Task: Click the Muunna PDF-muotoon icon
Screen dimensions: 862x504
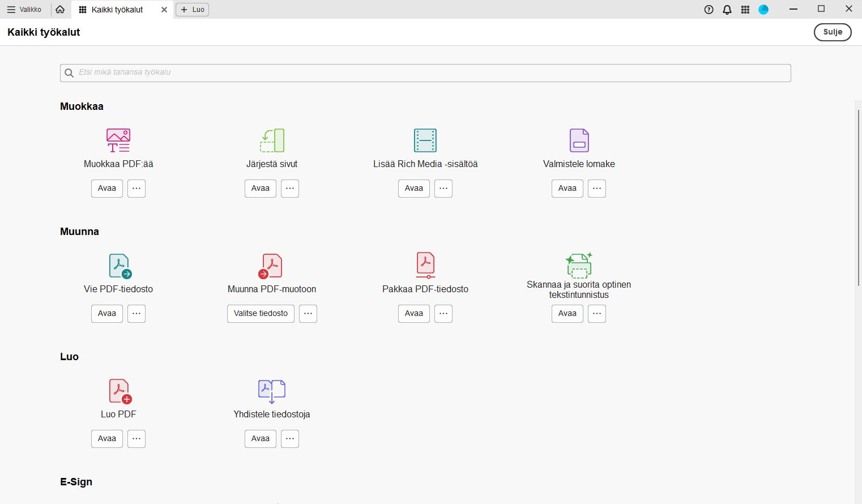Action: [x=271, y=266]
